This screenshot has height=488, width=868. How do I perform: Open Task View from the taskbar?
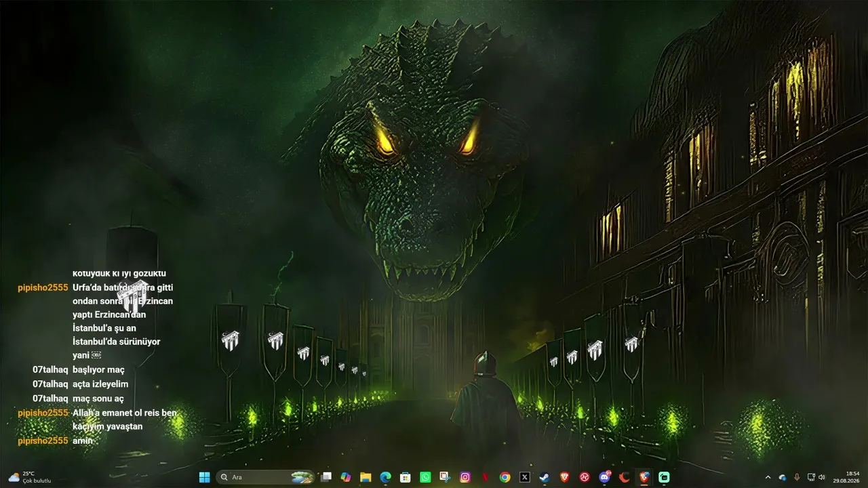point(326,477)
